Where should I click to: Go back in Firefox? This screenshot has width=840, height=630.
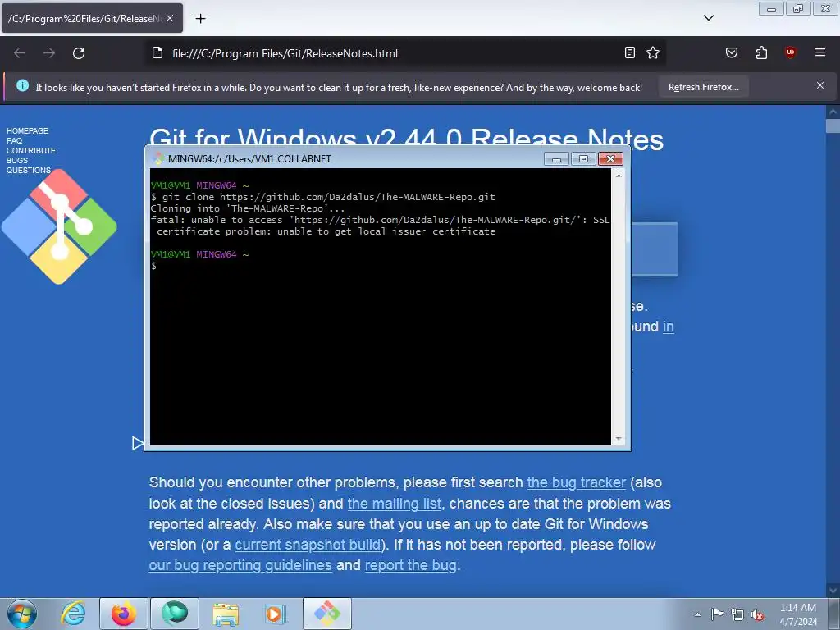(x=20, y=53)
